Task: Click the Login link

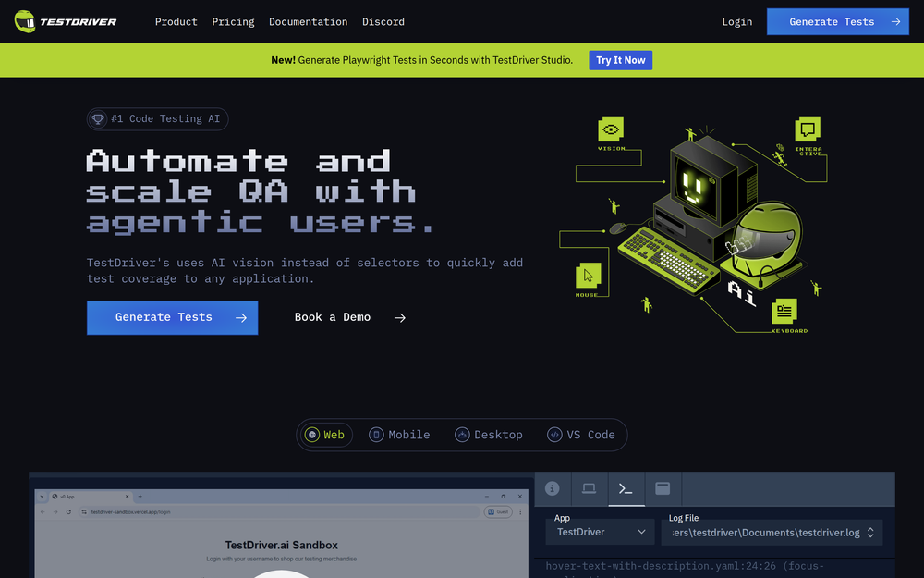Action: (x=737, y=22)
